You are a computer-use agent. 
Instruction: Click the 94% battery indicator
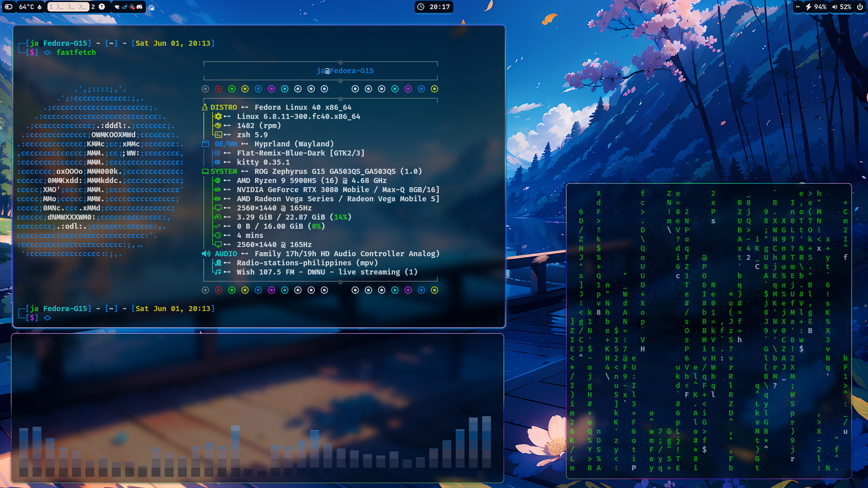pos(816,7)
